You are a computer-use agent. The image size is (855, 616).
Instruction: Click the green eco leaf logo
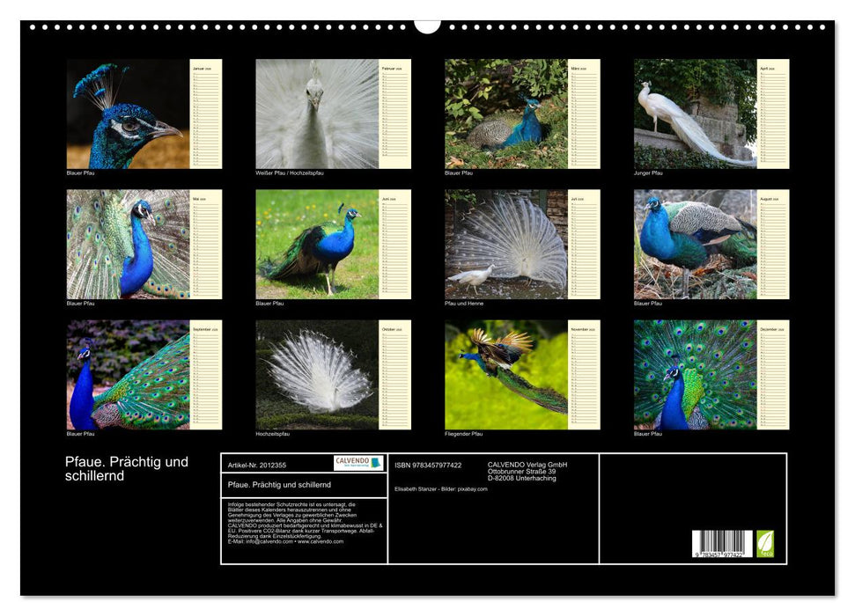pos(765,543)
